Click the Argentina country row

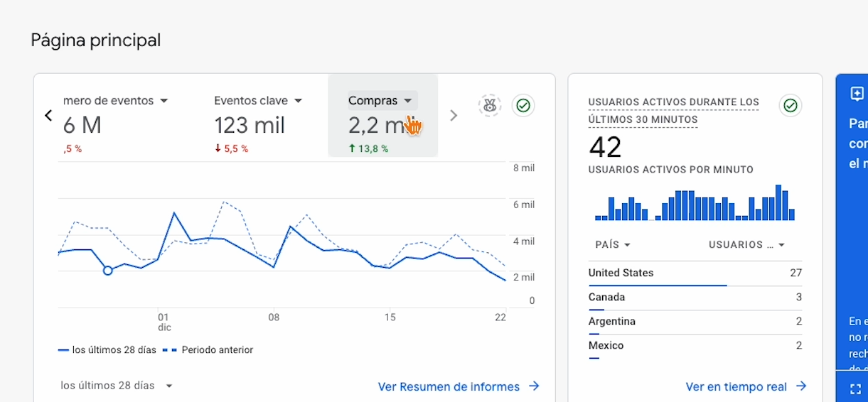(695, 322)
